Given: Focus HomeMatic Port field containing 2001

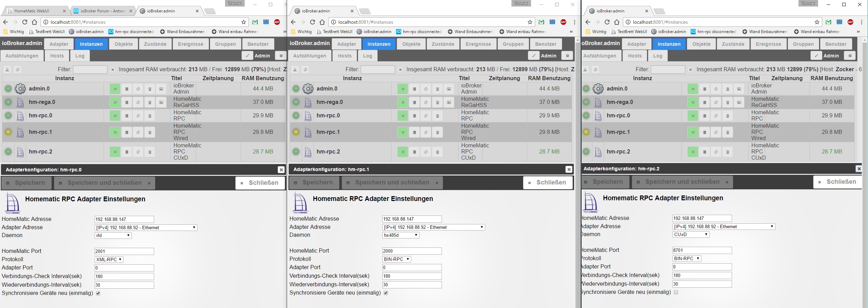Looking at the screenshot, I should pos(124,251).
